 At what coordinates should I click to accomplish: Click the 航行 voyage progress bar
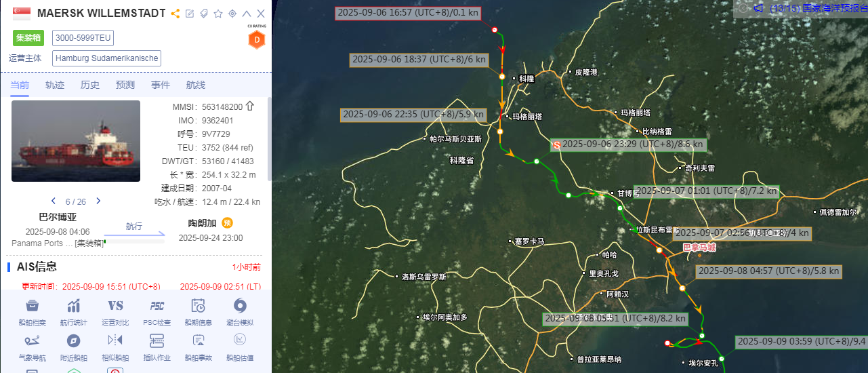(134, 240)
